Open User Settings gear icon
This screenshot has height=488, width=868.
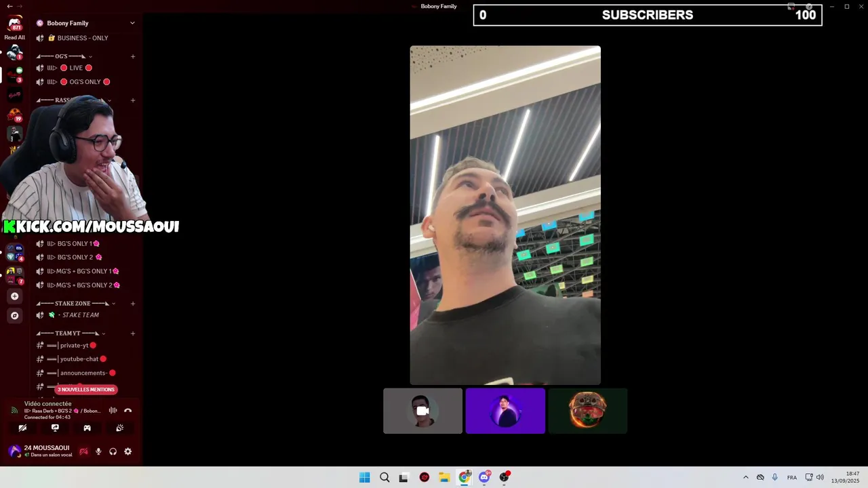[127, 451]
